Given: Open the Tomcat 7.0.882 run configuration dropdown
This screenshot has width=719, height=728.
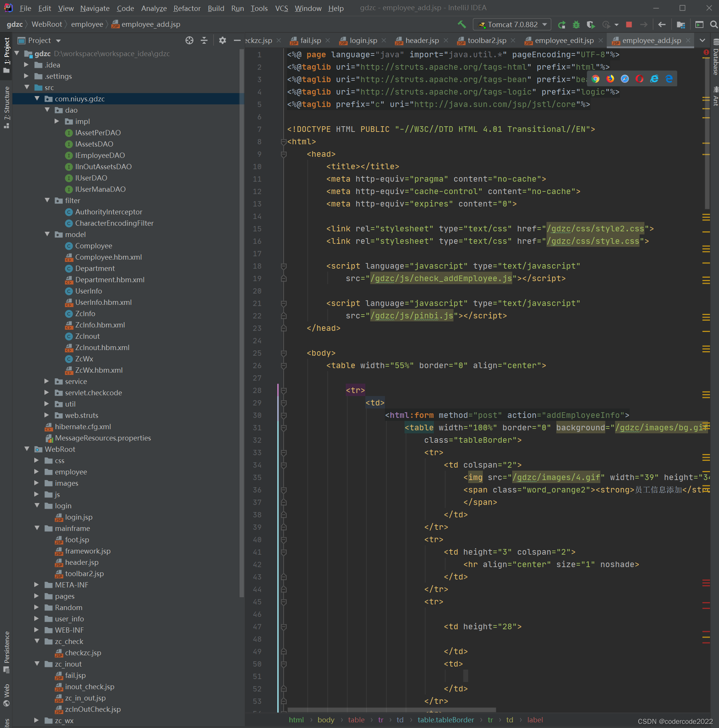Looking at the screenshot, I should 512,24.
